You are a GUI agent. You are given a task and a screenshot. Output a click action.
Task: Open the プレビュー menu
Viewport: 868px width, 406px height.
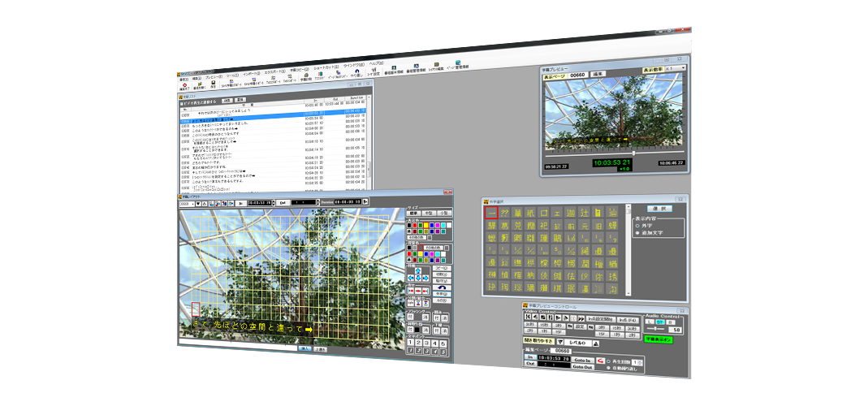point(214,77)
